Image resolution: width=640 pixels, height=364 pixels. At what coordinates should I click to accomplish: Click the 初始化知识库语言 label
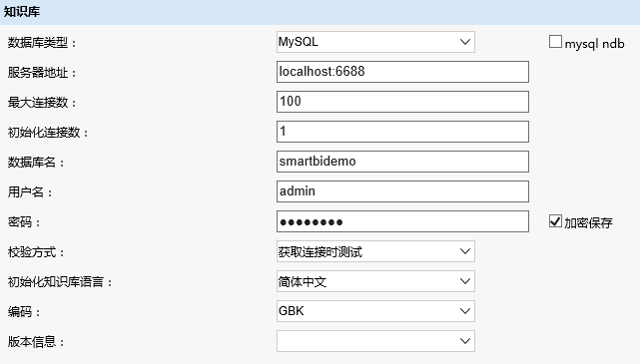coord(60,281)
